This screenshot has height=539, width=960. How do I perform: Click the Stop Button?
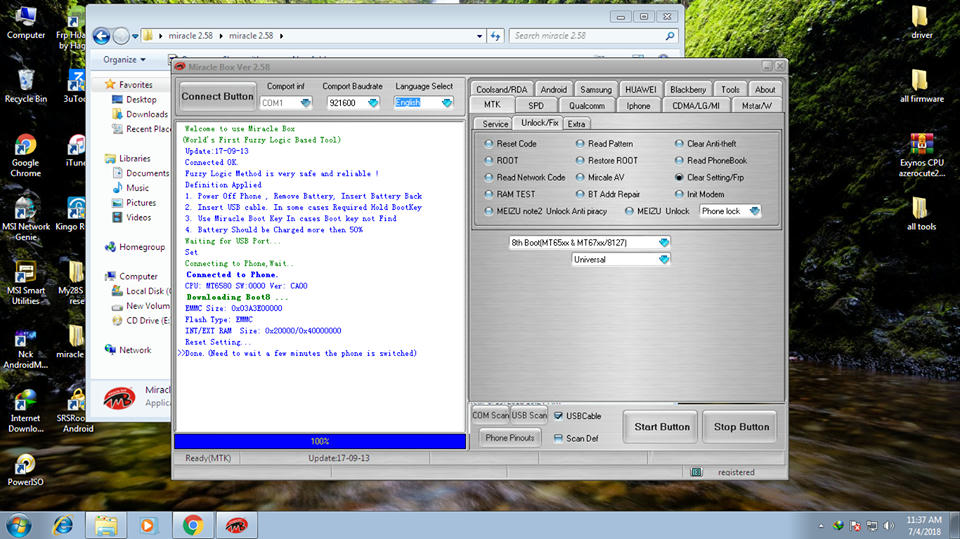(741, 427)
